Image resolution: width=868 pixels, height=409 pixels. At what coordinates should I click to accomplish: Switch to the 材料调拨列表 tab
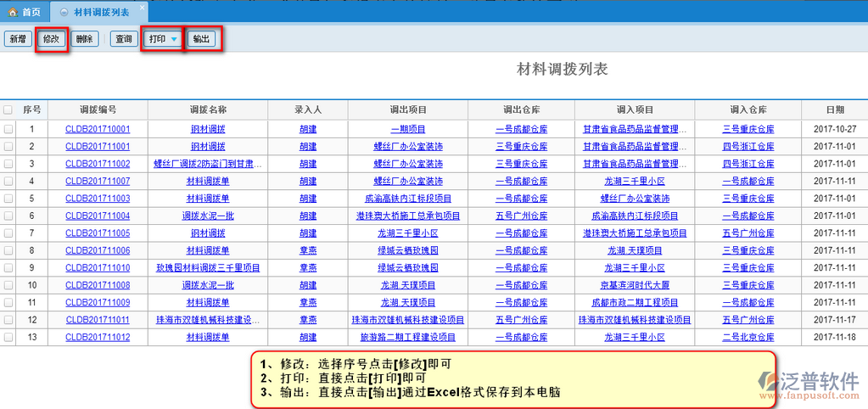click(101, 13)
